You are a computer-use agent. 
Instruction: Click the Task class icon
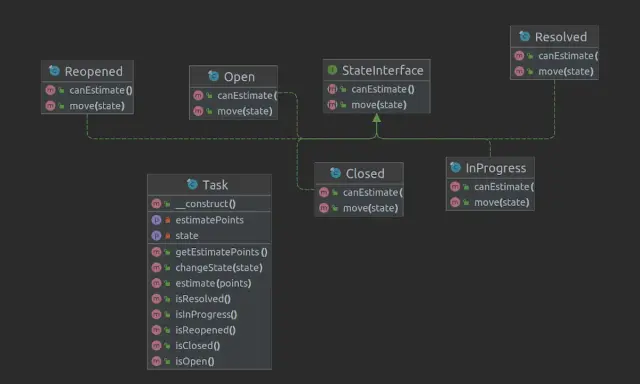(192, 184)
